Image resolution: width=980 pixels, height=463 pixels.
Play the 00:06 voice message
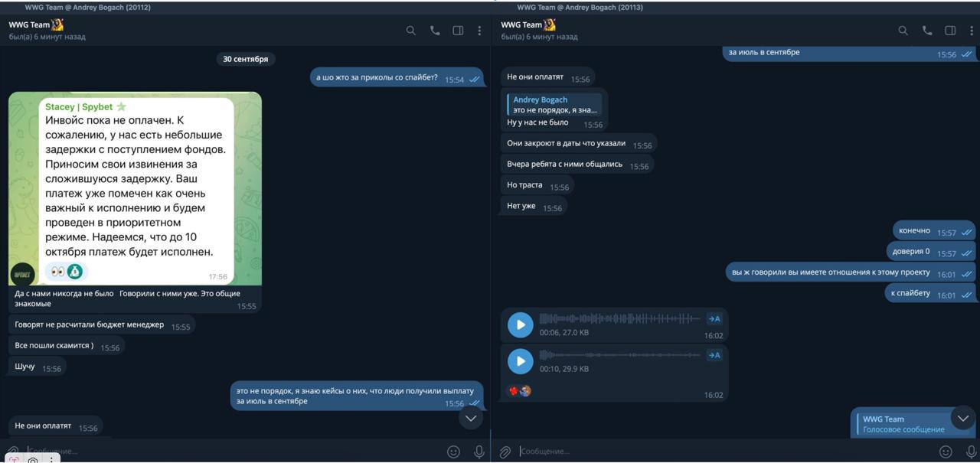tap(521, 324)
